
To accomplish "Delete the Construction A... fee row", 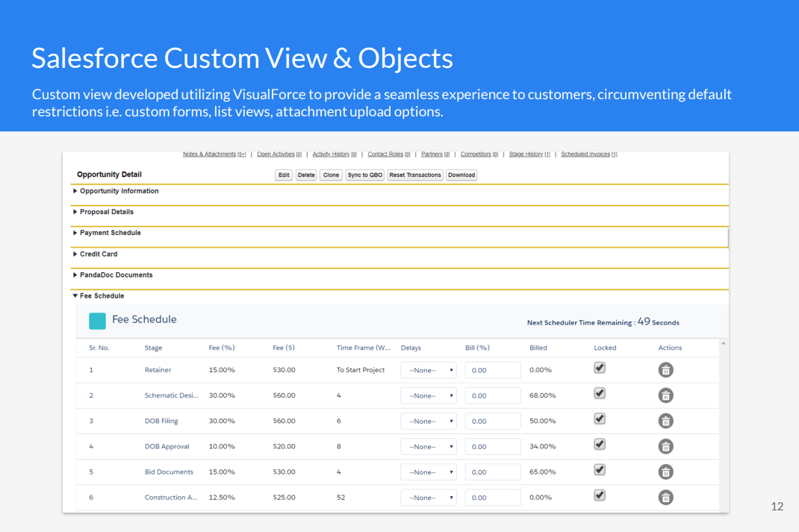I will (665, 497).
